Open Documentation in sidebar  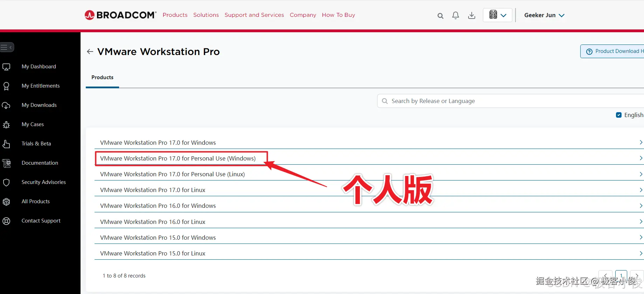40,163
